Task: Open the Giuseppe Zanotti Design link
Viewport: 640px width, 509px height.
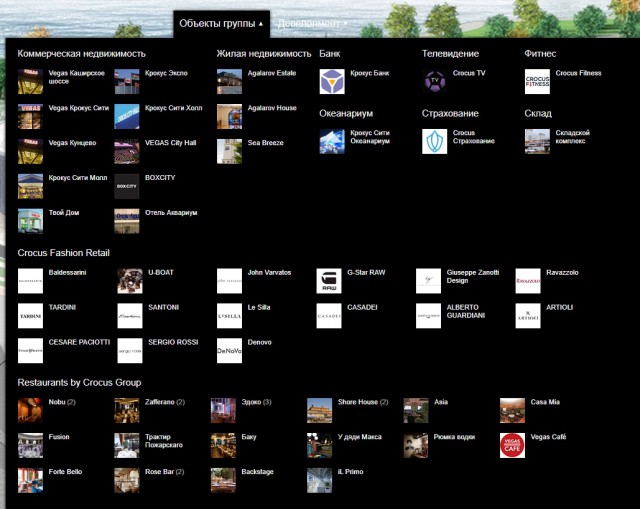Action: 473,276
